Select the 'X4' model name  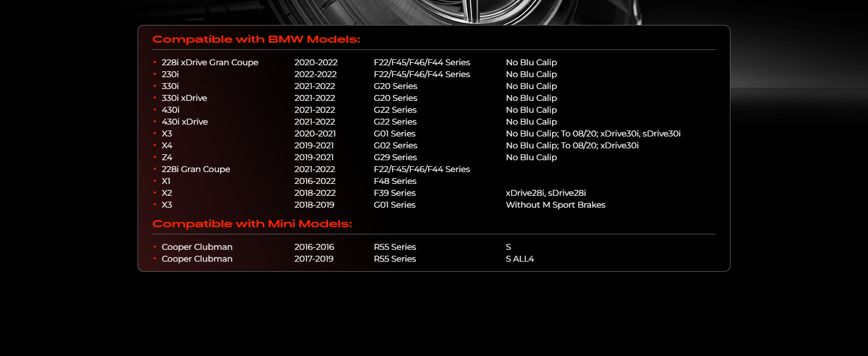click(x=167, y=145)
